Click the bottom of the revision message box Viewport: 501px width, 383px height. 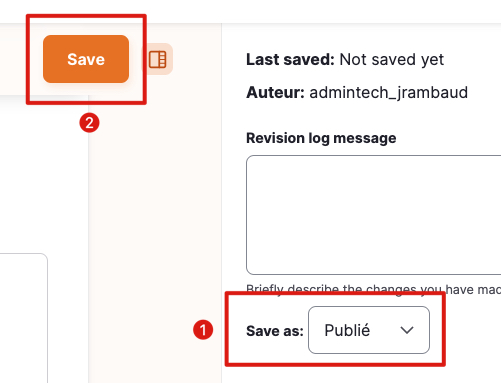[x=373, y=268]
